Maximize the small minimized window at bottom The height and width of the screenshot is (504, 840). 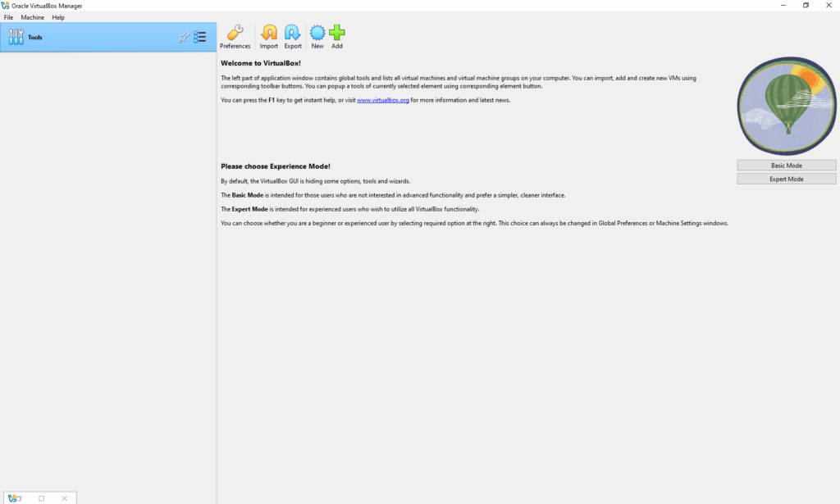(x=41, y=498)
